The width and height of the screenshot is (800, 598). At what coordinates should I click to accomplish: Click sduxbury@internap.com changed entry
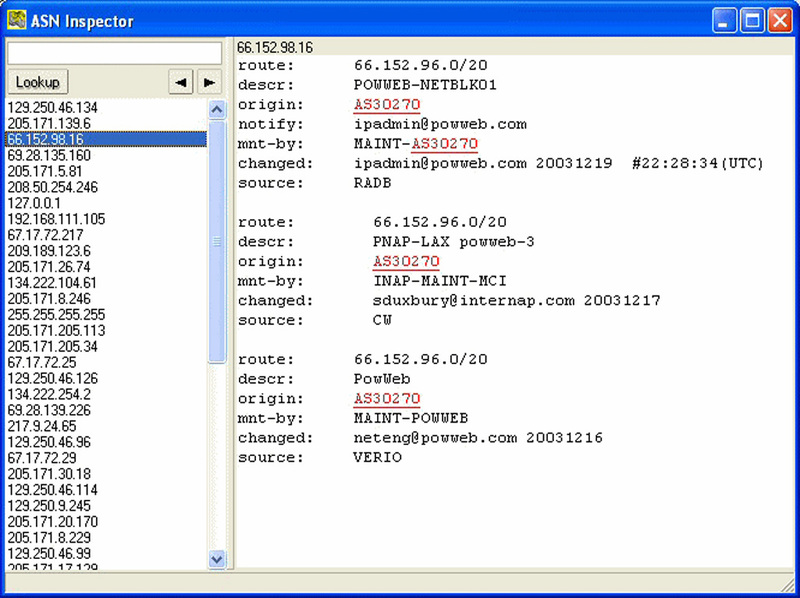516,301
